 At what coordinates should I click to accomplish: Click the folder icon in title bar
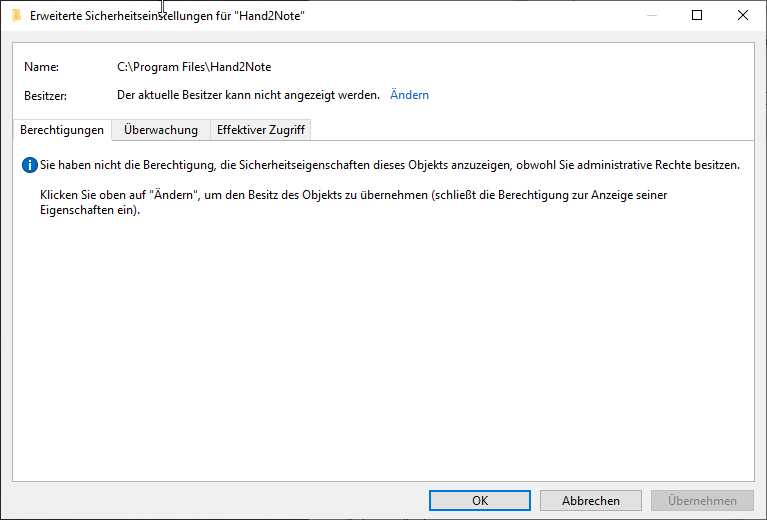(17, 16)
